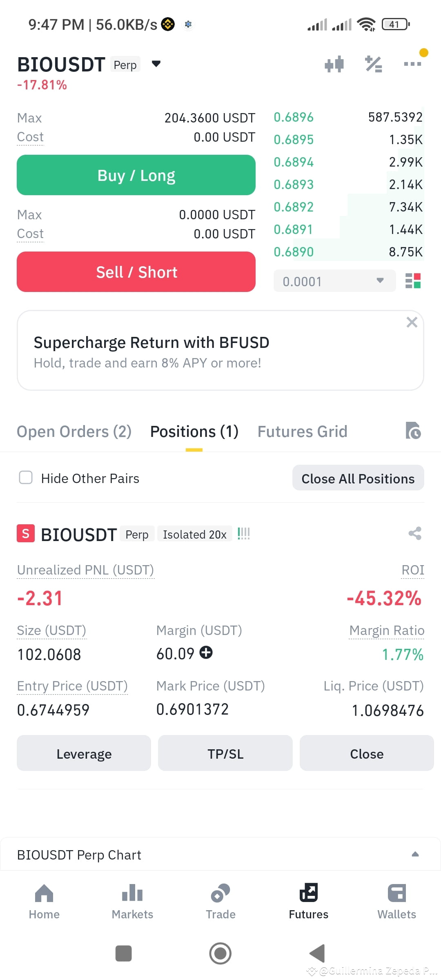Open the Markets navigation icon
441x980 pixels.
click(x=132, y=893)
